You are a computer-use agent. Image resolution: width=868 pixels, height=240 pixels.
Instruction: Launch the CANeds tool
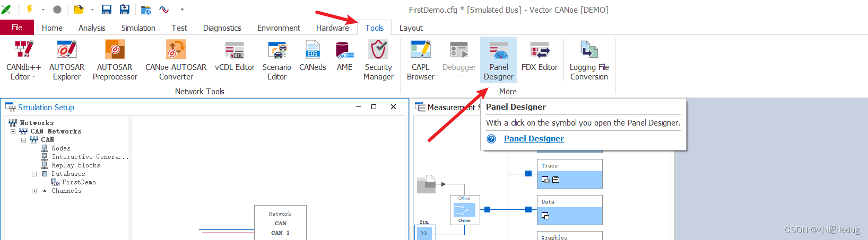pos(313,56)
